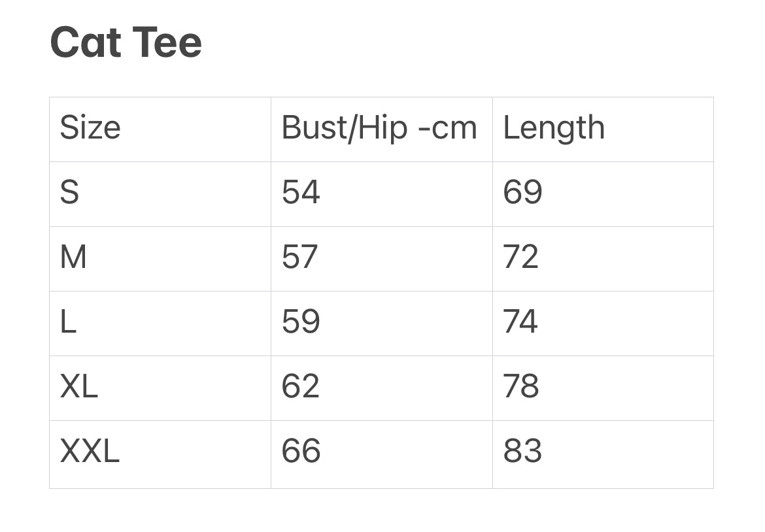Select the XL size cell
The height and width of the screenshot is (532, 765).
78,386
